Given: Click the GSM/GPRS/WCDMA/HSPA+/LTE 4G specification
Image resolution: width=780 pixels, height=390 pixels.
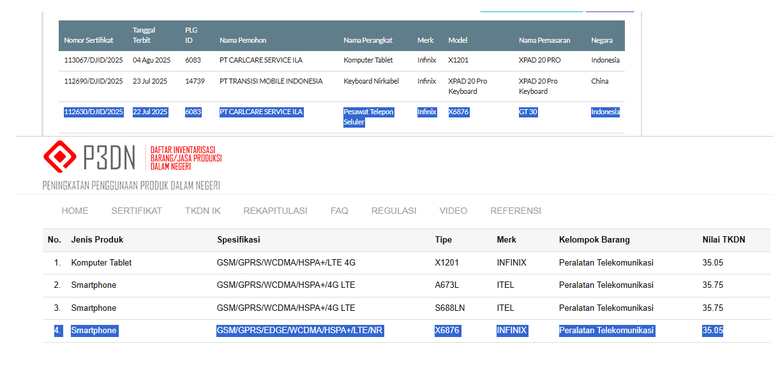Looking at the screenshot, I should click(286, 263).
